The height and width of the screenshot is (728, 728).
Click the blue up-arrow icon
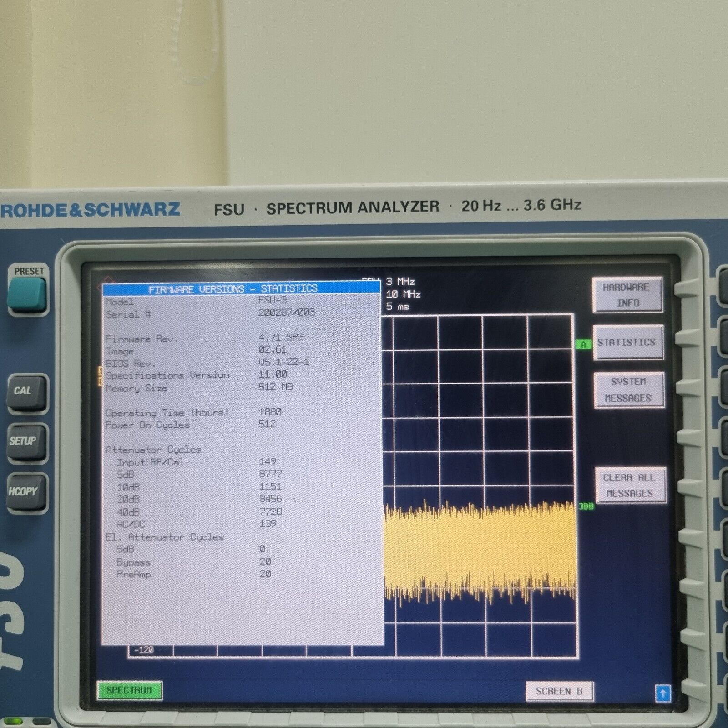pos(662,694)
